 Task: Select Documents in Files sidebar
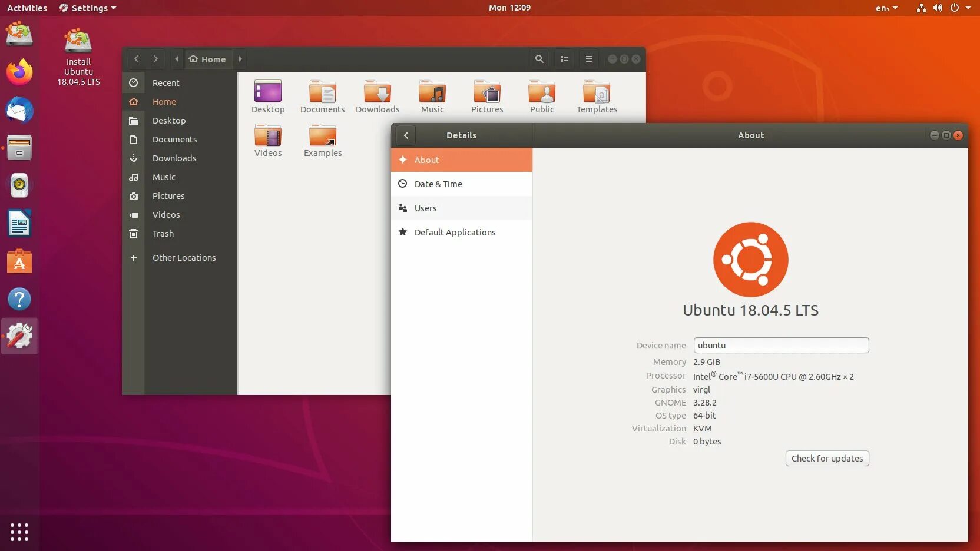pos(180,140)
